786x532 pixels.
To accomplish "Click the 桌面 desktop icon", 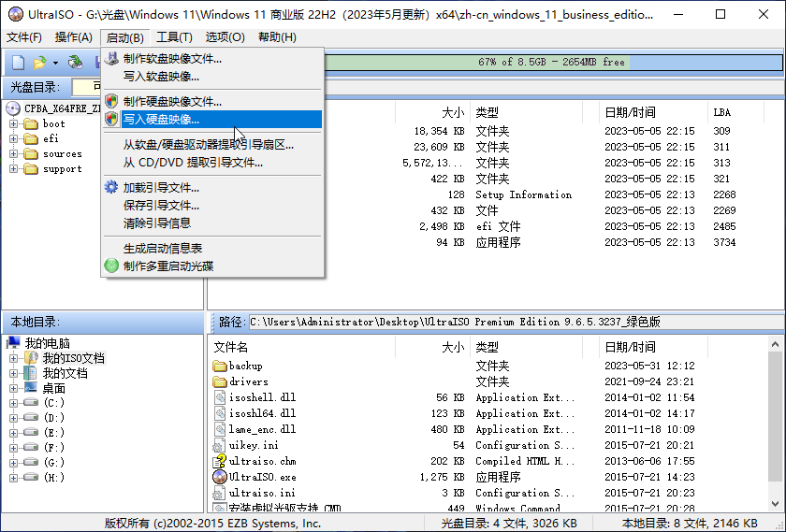I will point(31,388).
